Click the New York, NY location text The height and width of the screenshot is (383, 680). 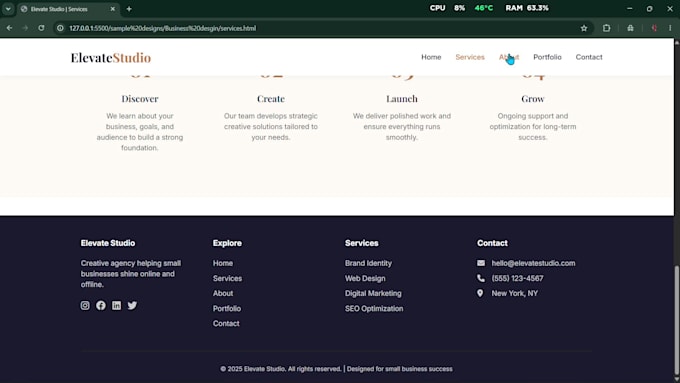coord(514,293)
